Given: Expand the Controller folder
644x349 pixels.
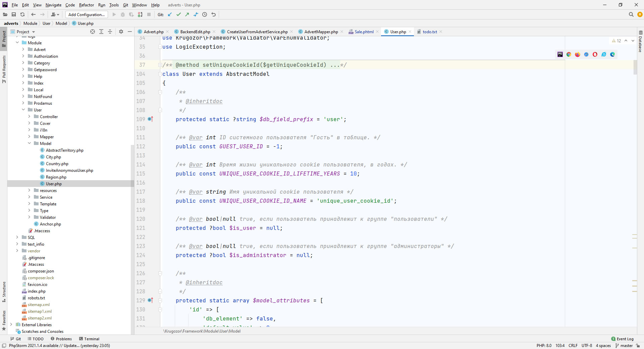Looking at the screenshot, I should 29,116.
